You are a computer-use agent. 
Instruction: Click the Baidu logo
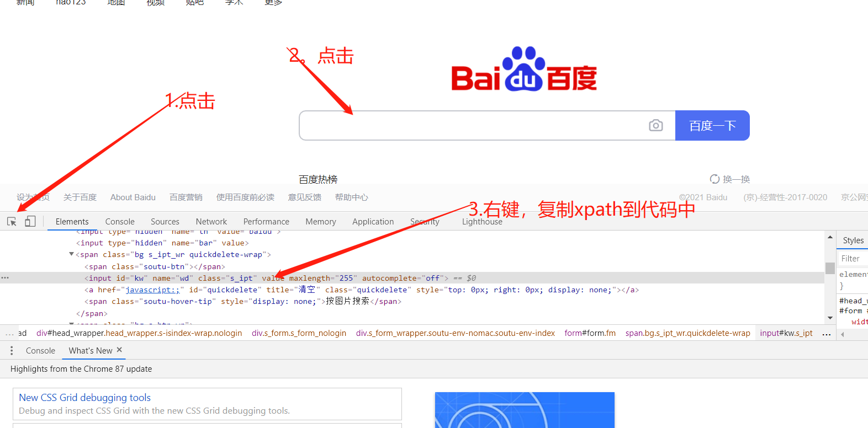(524, 69)
